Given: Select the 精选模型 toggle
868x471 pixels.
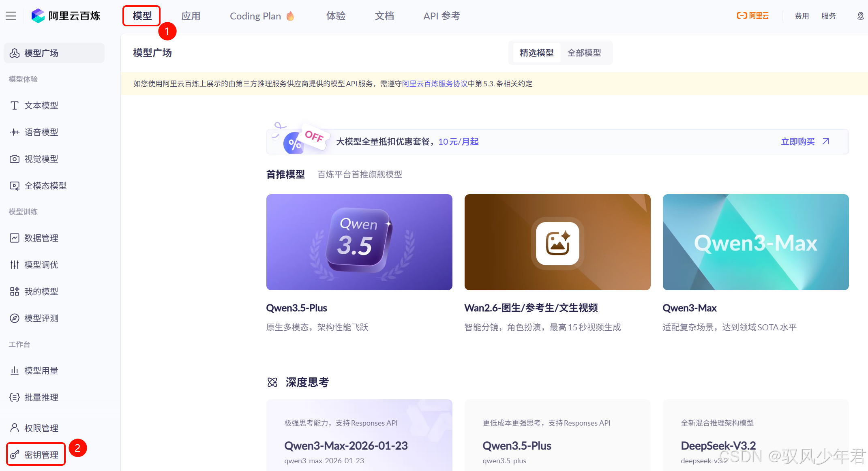Looking at the screenshot, I should point(536,53).
